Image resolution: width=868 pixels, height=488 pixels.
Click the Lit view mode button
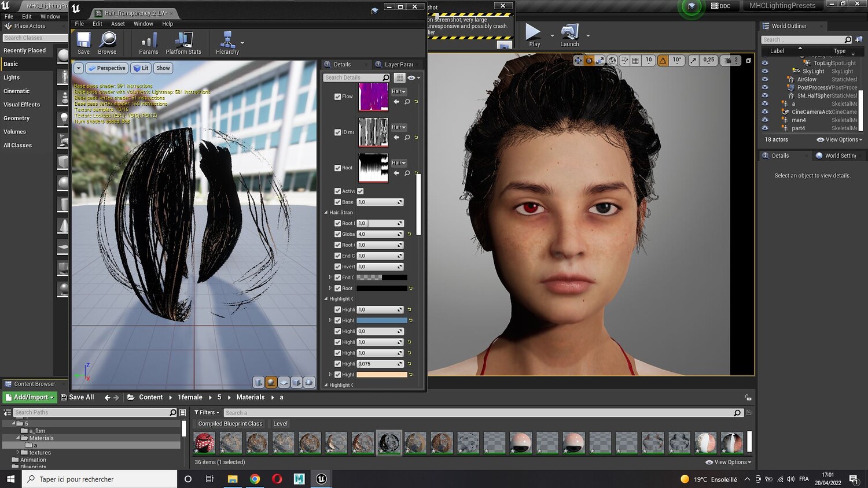click(141, 68)
